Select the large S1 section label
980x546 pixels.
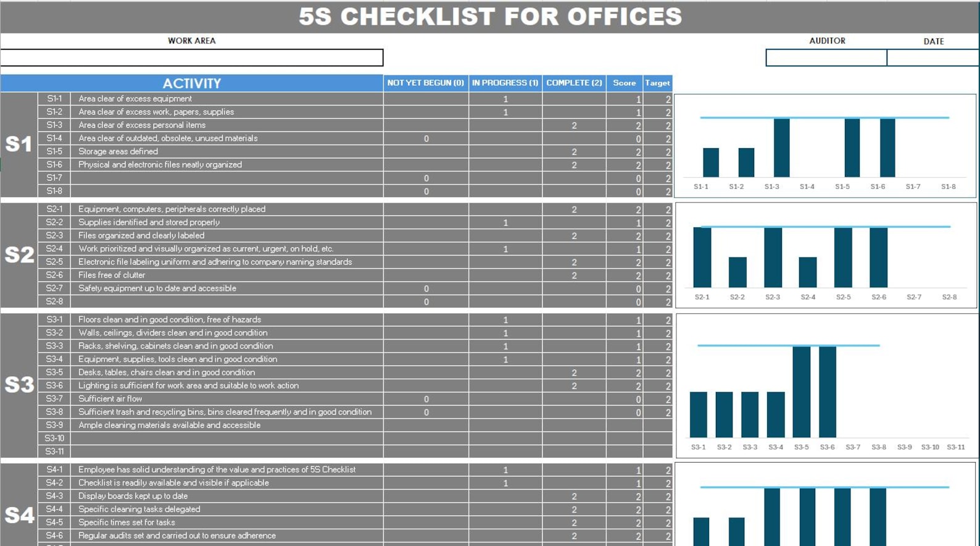(19, 145)
